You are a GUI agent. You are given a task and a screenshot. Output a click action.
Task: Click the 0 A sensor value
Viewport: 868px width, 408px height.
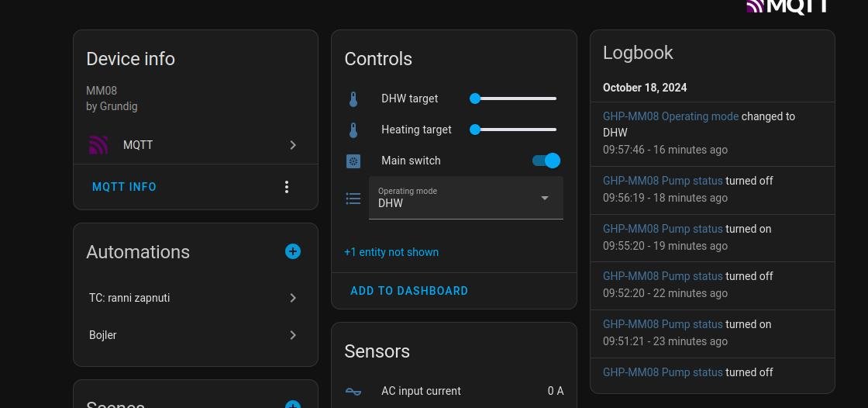(x=556, y=392)
